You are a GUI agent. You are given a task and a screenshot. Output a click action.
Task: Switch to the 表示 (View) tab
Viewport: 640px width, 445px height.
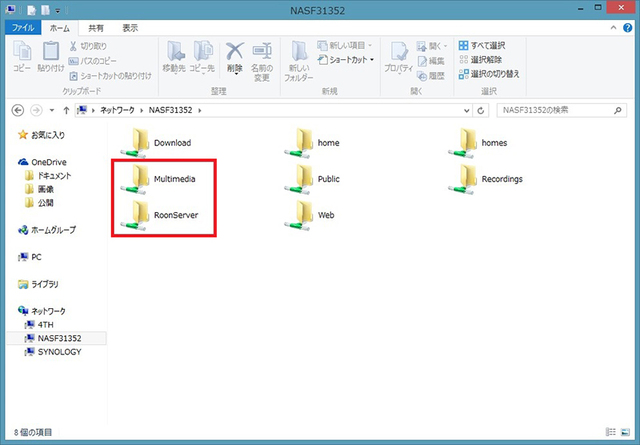point(130,28)
